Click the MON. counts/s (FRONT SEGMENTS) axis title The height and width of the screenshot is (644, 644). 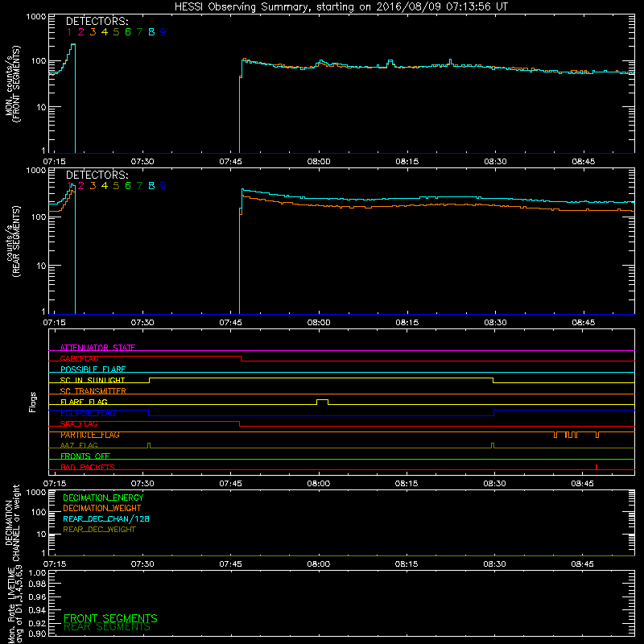click(13, 84)
